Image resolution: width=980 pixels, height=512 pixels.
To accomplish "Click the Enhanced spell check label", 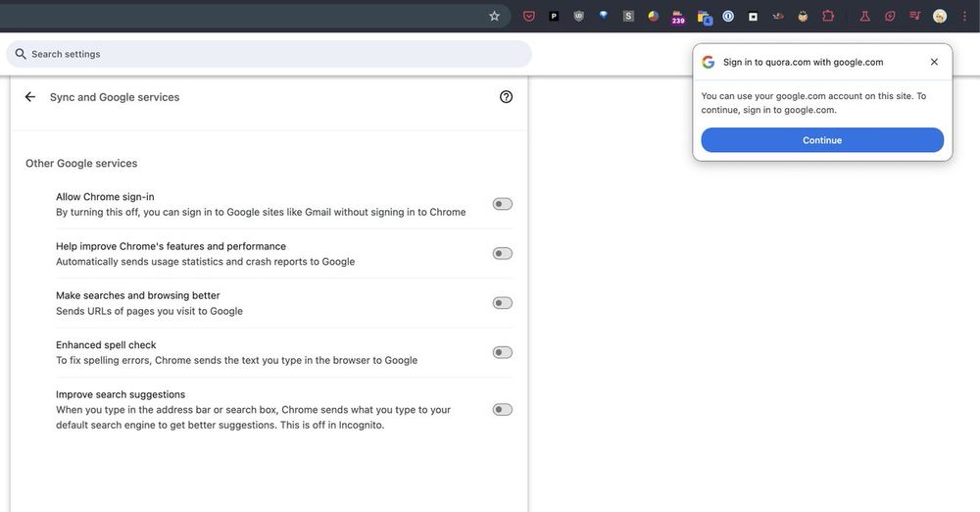I will coord(106,345).
